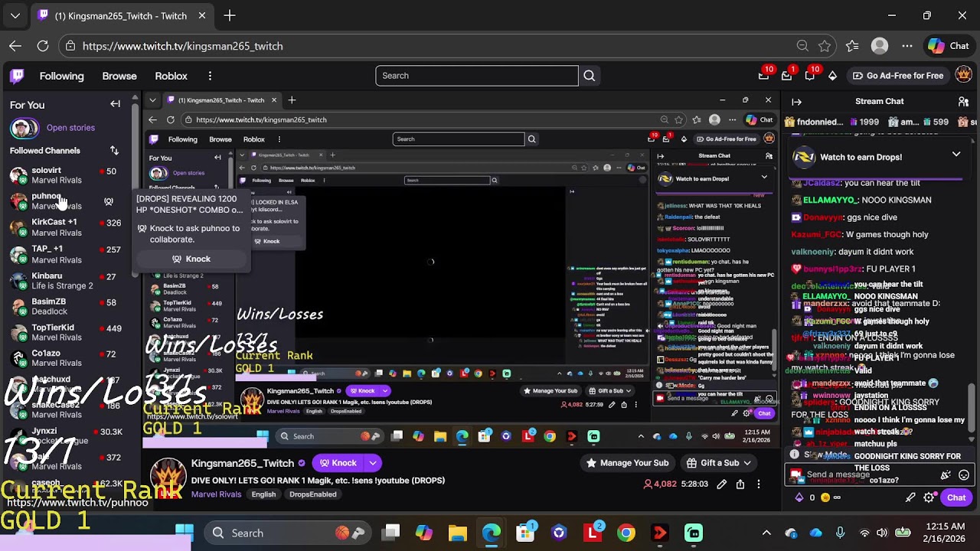Open the Windows Start menu
This screenshot has height=551, width=980.
coord(185,533)
